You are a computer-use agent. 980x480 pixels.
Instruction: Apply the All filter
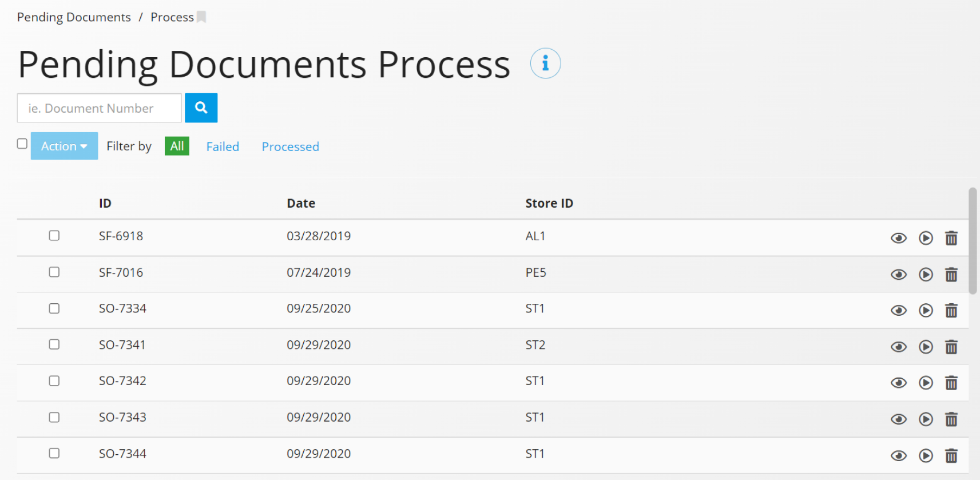point(176,146)
